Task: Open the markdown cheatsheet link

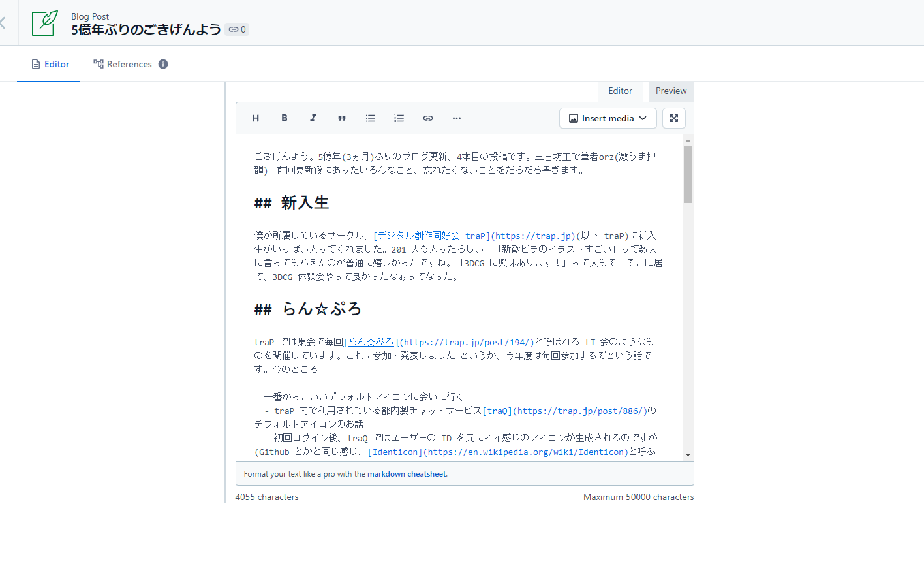Action: coord(407,474)
